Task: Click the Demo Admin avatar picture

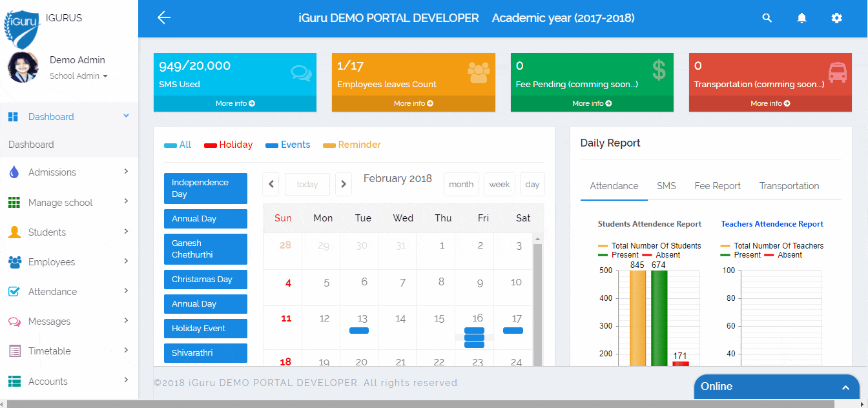Action: point(23,67)
